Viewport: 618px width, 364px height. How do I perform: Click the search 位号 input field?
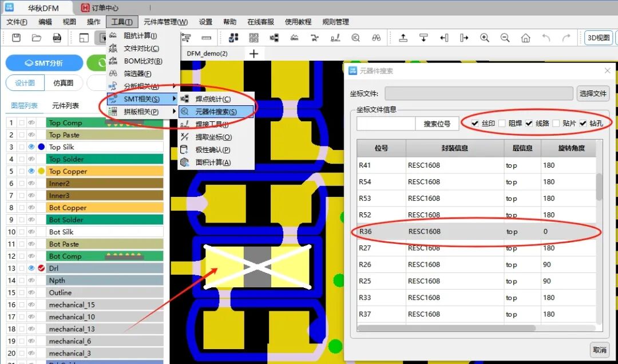[x=386, y=124]
